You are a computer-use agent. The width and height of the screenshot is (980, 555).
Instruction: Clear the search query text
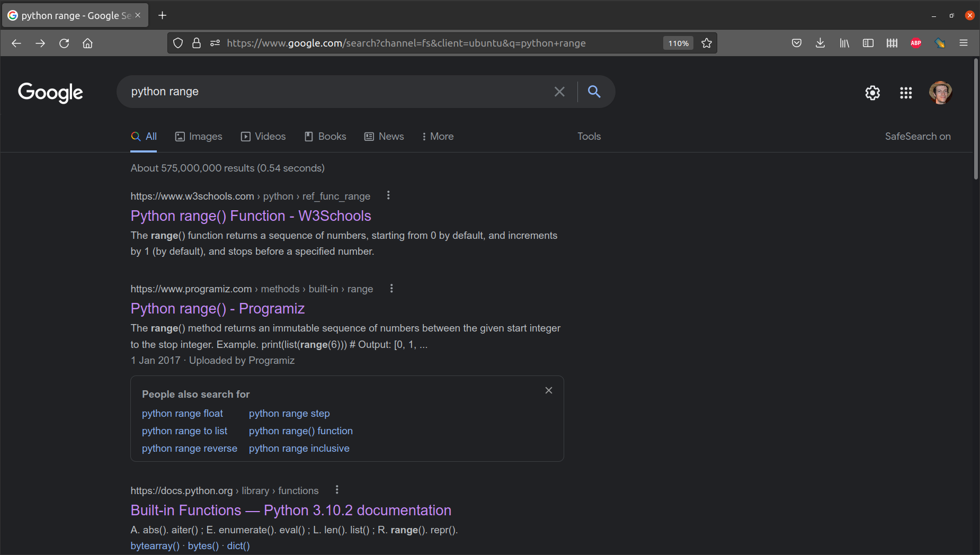(559, 92)
